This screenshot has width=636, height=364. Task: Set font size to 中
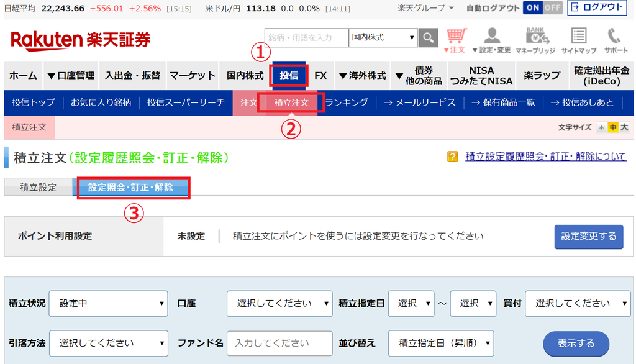(x=613, y=127)
